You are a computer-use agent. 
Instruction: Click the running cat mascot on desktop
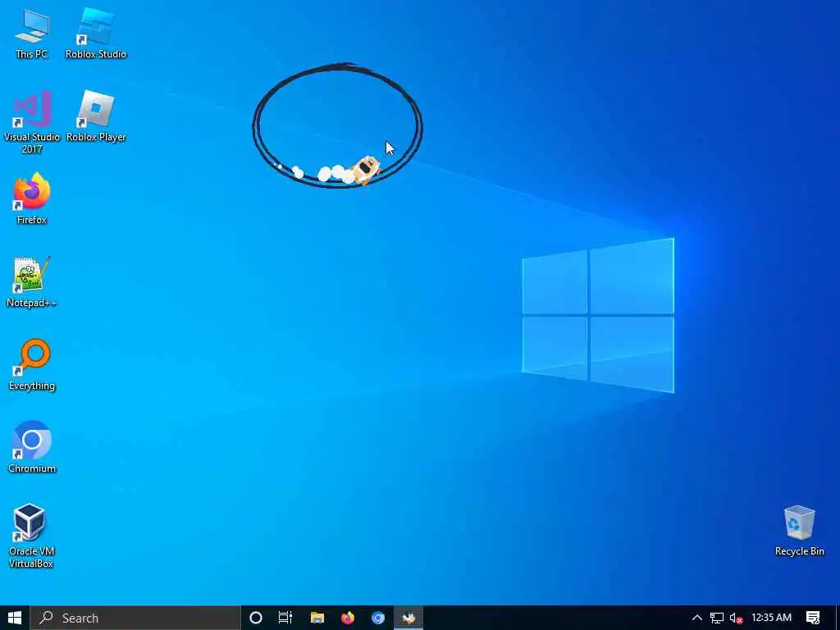pyautogui.click(x=366, y=170)
